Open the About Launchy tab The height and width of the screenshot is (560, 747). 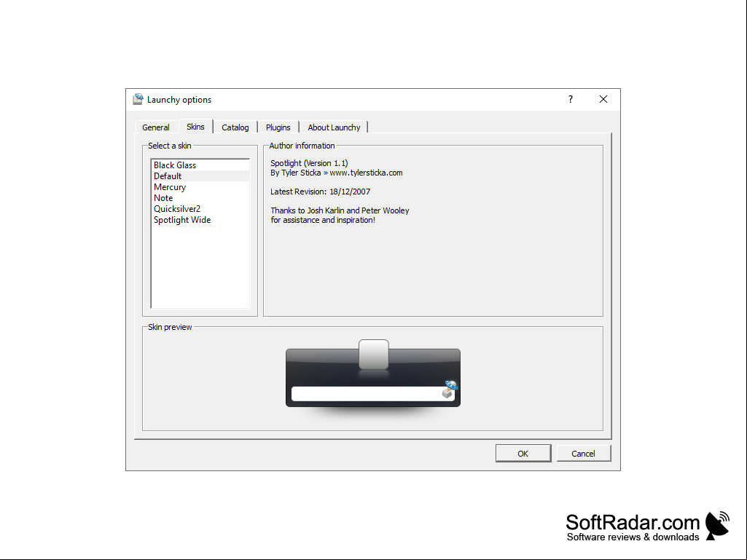tap(334, 127)
